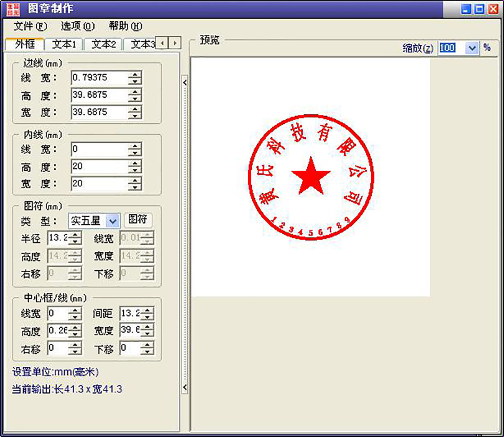Click the app icon in title bar
The image size is (504, 437).
(13, 9)
